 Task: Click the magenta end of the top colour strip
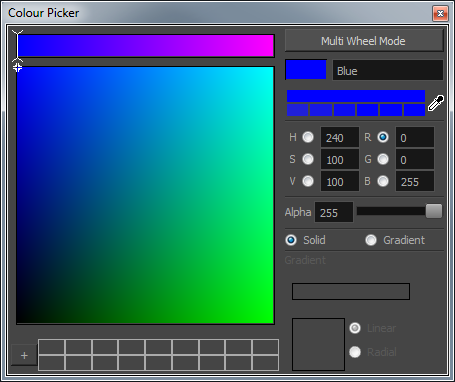click(271, 46)
